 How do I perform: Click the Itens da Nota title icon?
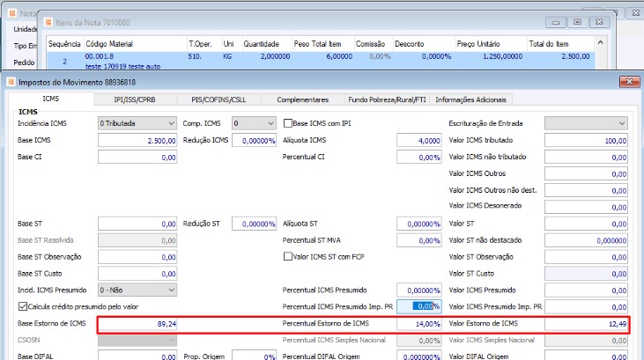tap(48, 22)
